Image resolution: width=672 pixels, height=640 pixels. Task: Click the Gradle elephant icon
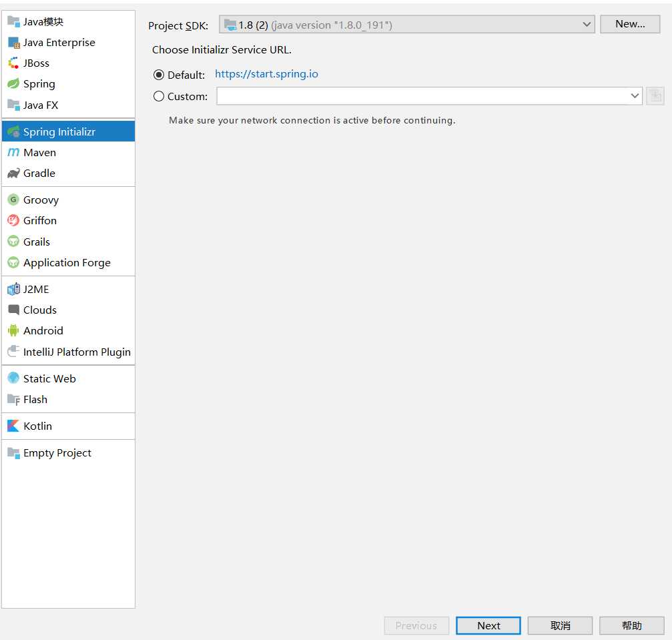pyautogui.click(x=13, y=174)
